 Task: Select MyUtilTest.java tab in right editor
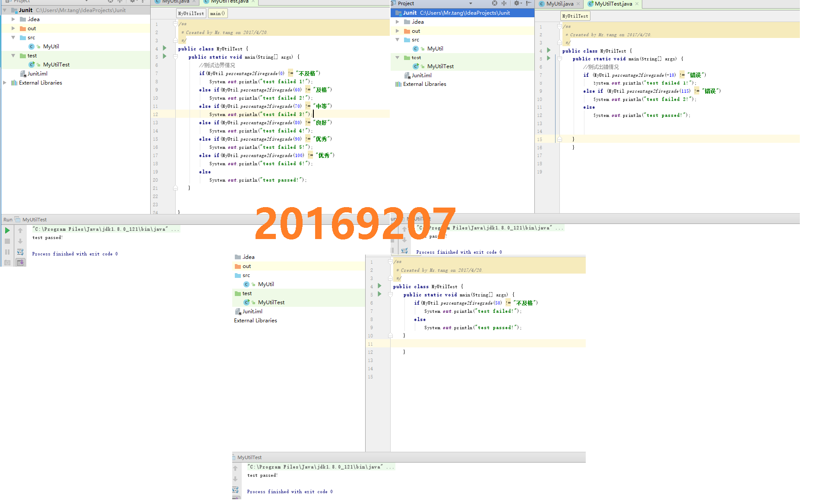[x=613, y=4]
